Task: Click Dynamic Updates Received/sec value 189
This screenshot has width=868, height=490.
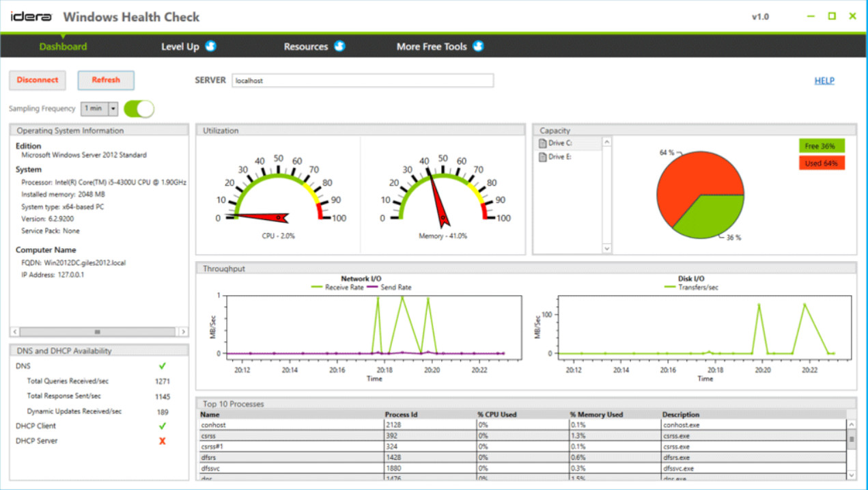Action: (163, 411)
